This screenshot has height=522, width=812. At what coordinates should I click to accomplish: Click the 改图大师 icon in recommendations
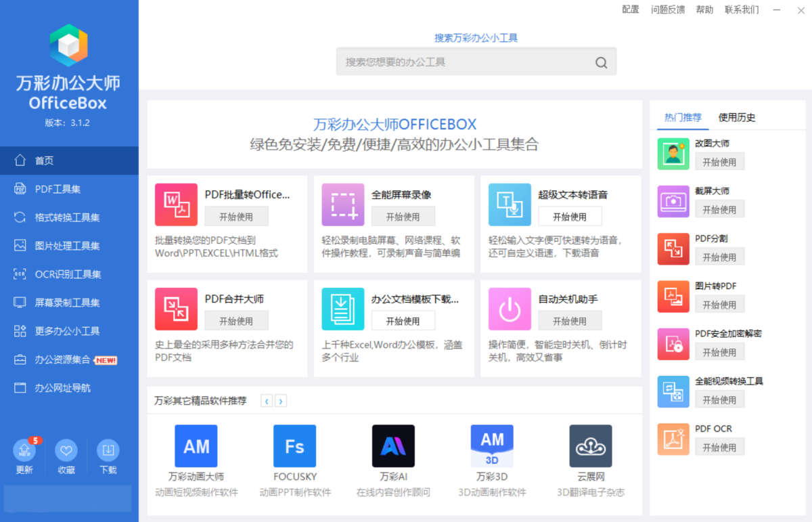point(673,154)
